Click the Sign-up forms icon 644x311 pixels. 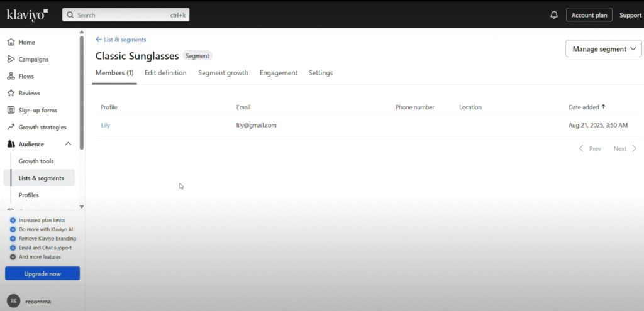coord(11,111)
